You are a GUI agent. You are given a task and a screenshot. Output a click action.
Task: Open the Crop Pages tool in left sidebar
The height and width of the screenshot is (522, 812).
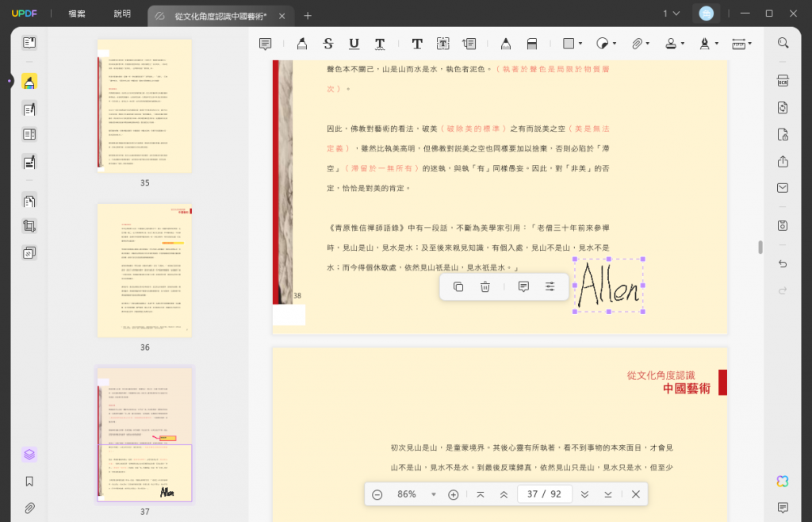pyautogui.click(x=29, y=226)
